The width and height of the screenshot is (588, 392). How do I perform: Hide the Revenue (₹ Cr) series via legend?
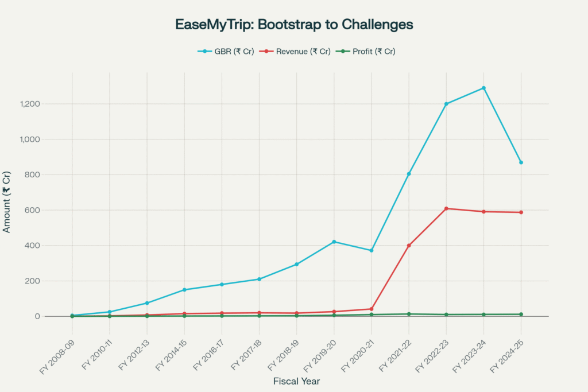303,51
